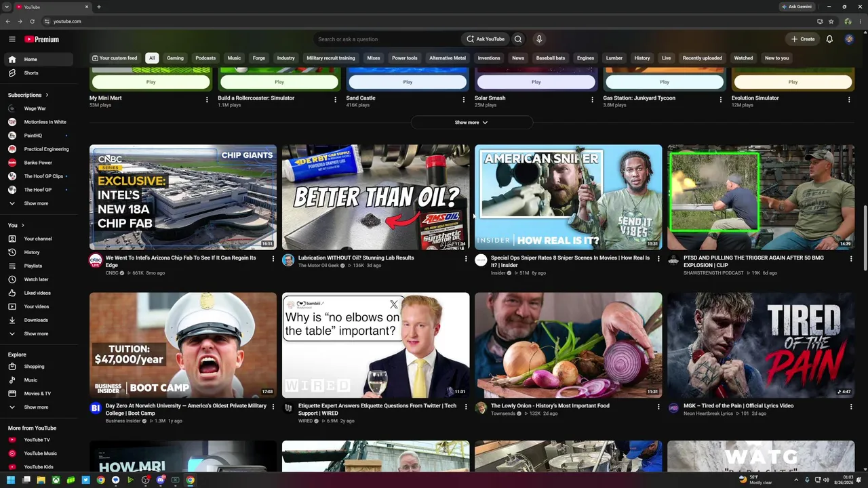Click the YouTube search input field
The width and height of the screenshot is (868, 488).
pyautogui.click(x=387, y=39)
